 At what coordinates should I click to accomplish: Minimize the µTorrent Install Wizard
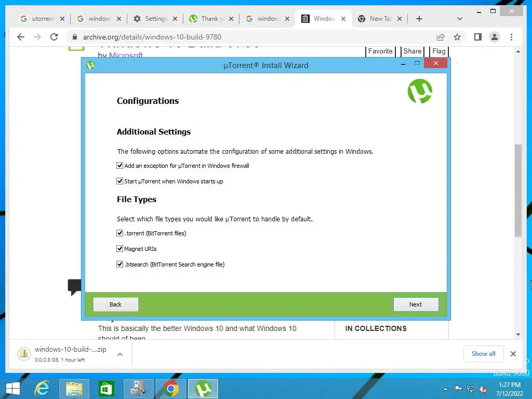403,64
